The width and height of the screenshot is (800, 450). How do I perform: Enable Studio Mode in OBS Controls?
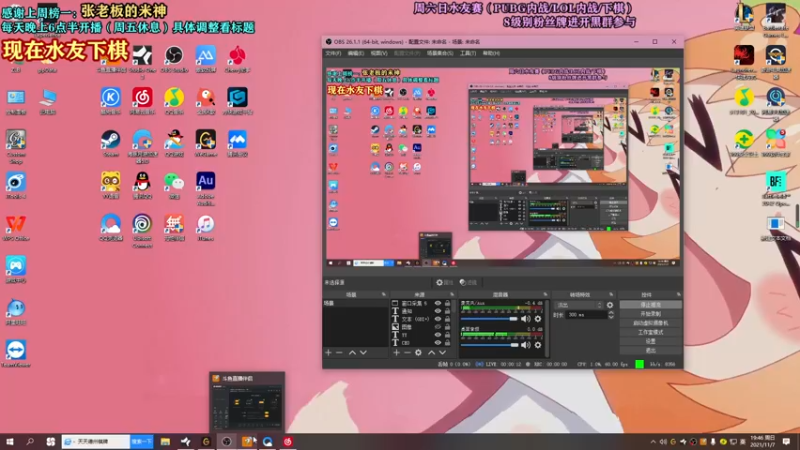(x=651, y=332)
